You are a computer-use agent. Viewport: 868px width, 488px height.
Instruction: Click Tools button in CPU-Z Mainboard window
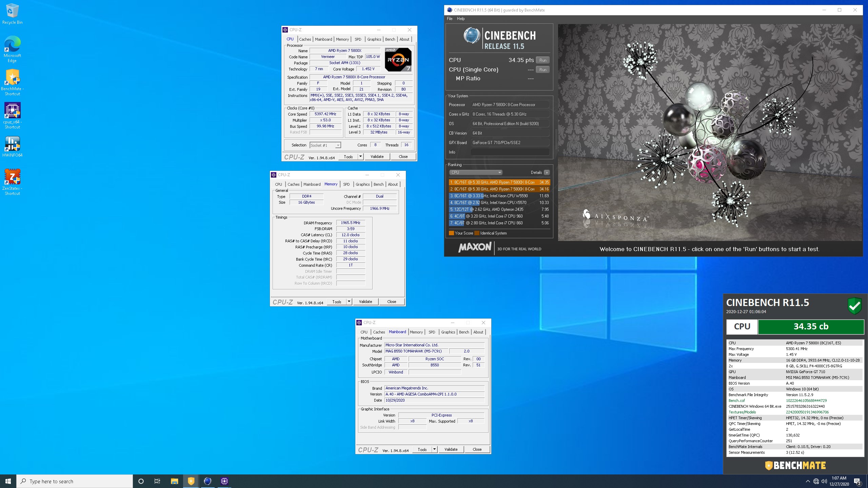[422, 449]
